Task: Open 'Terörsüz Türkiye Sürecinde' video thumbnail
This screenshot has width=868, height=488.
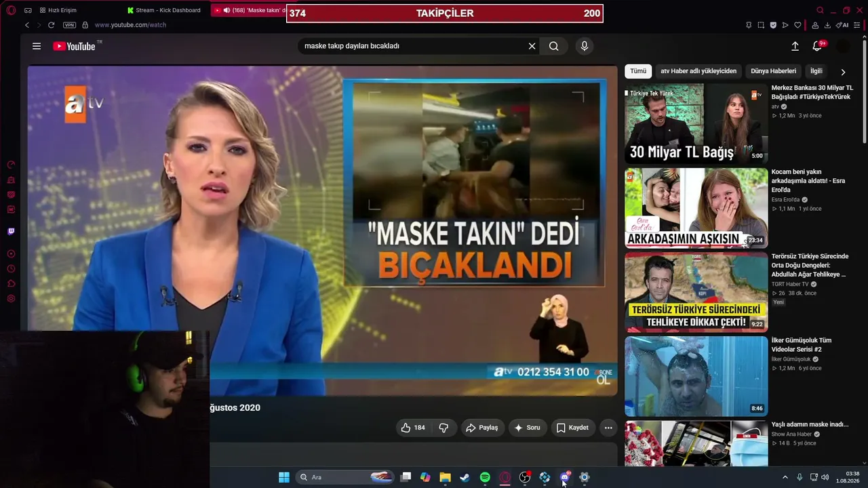Action: pos(696,291)
